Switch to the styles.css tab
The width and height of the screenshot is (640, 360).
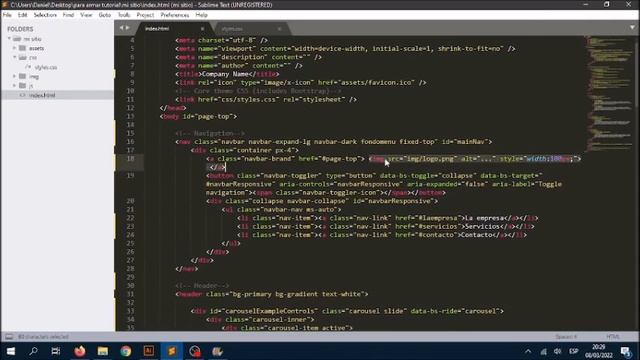232,29
